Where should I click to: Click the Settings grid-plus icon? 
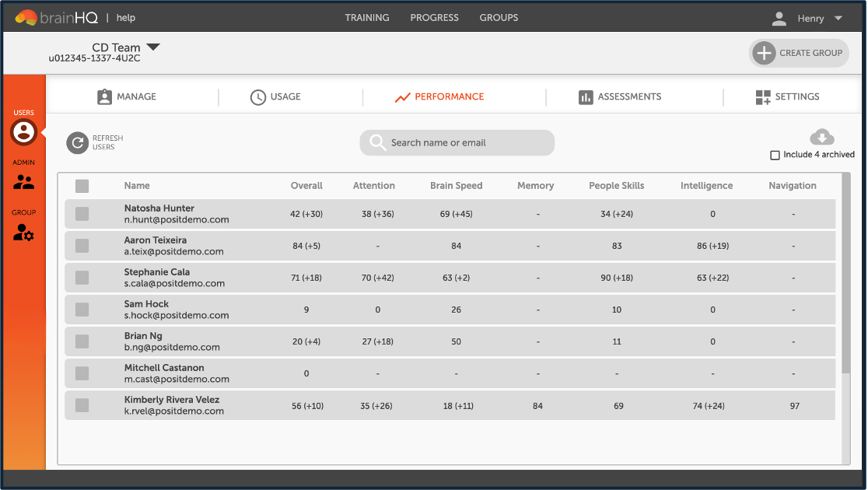[x=763, y=97]
